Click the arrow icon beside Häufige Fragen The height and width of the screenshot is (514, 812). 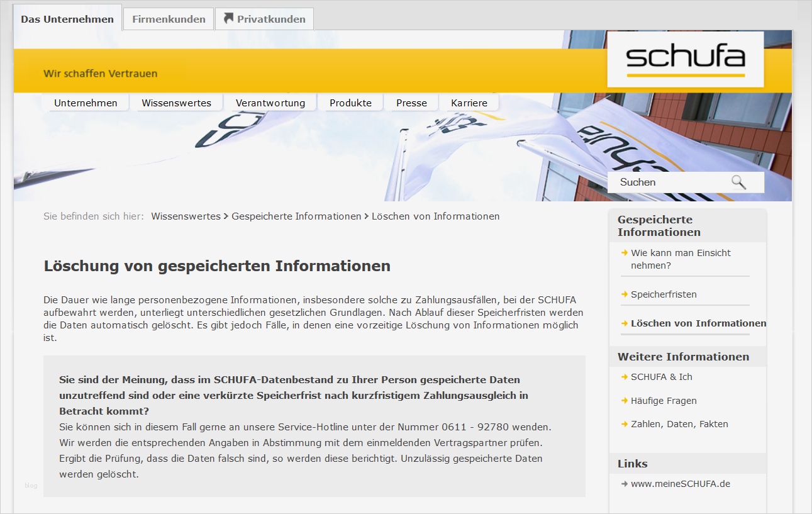pyautogui.click(x=623, y=401)
